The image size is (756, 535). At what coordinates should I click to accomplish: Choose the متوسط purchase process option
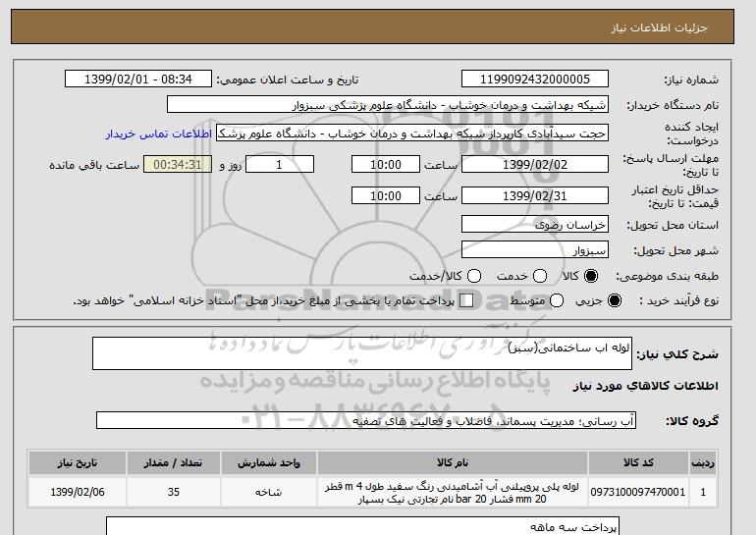pos(557,300)
